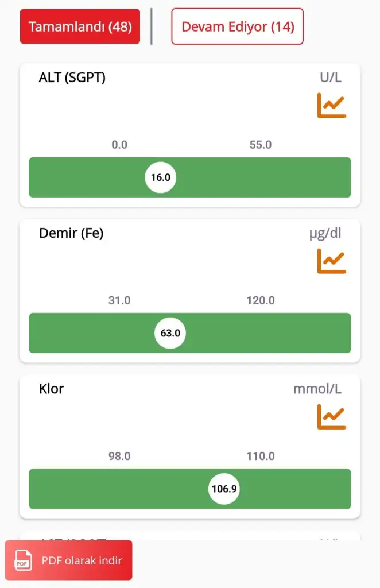The height and width of the screenshot is (588, 380).
Task: Click the 106.9 value marker on Klor bar
Action: pyautogui.click(x=224, y=489)
